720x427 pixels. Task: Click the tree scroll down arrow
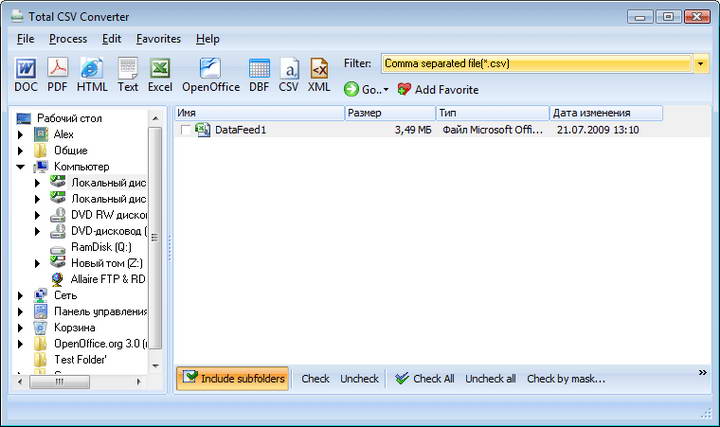(155, 366)
